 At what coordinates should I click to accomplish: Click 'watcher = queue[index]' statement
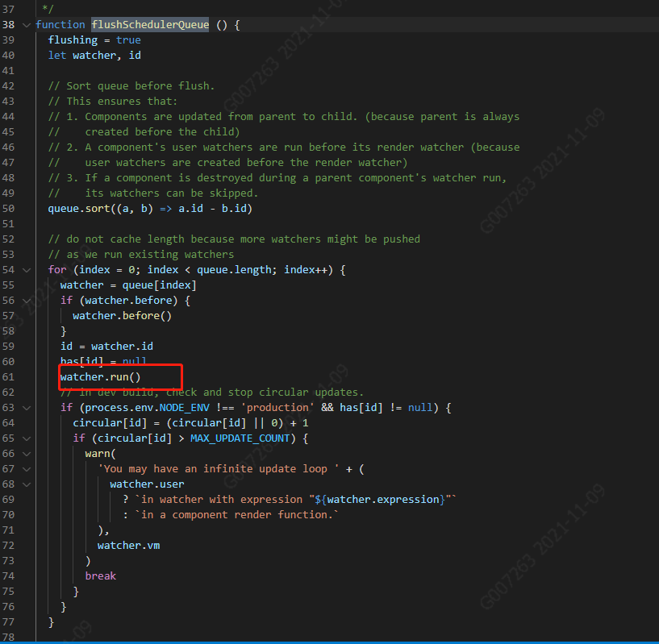coord(128,285)
